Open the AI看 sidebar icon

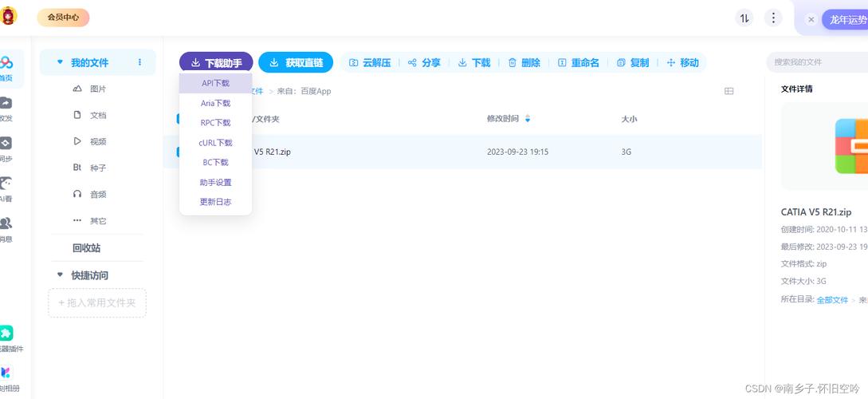6,187
